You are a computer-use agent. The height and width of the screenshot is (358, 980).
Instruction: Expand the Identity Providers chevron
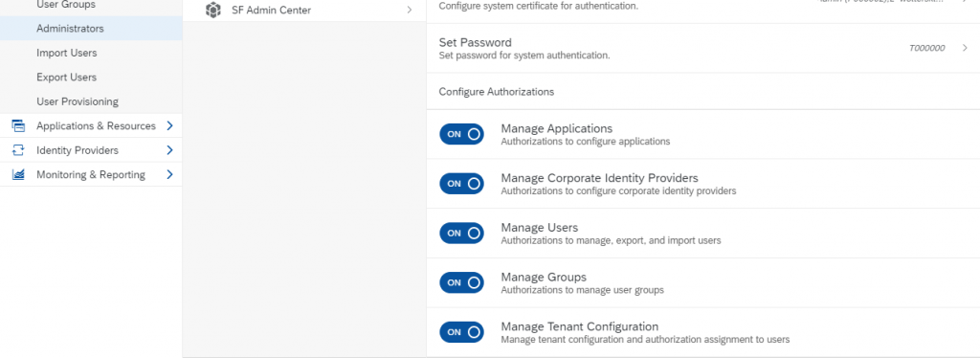[x=169, y=150]
